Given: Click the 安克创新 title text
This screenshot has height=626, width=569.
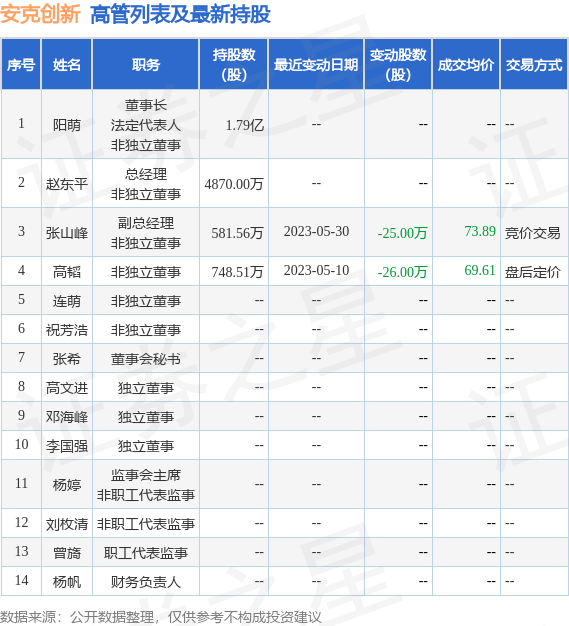Looking at the screenshot, I should pos(40,14).
